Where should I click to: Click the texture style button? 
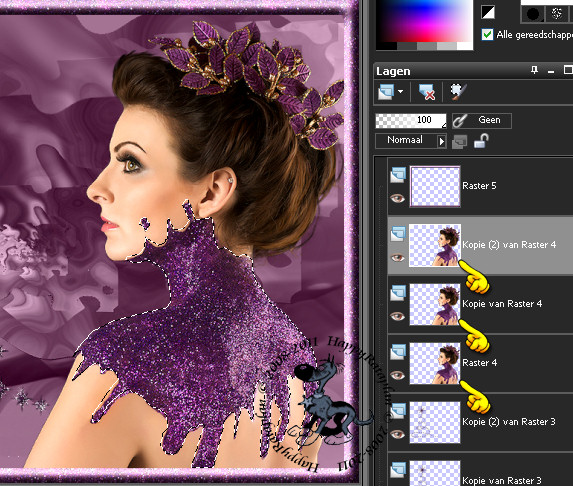[557, 14]
